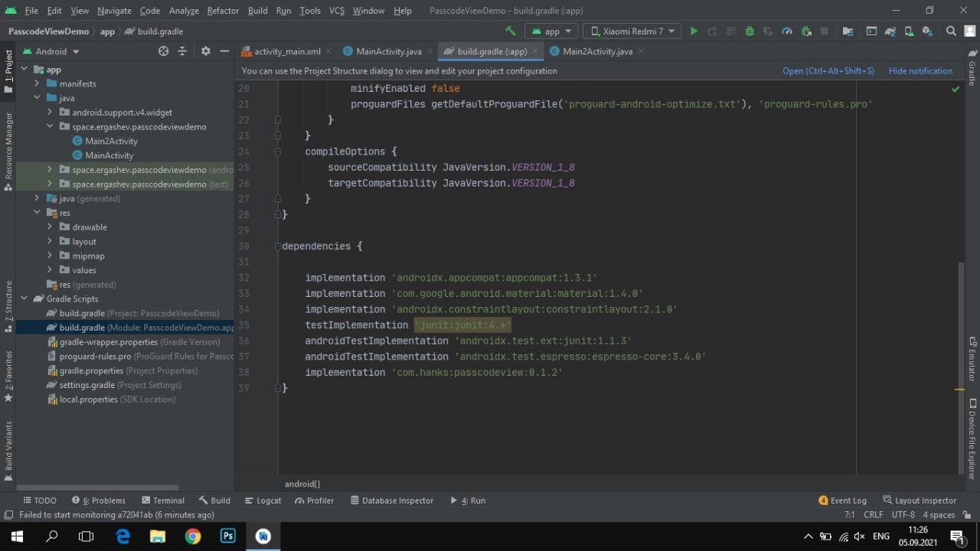This screenshot has width=980, height=551.
Task: Open Microsoft Edge from the taskbar
Action: click(x=122, y=536)
